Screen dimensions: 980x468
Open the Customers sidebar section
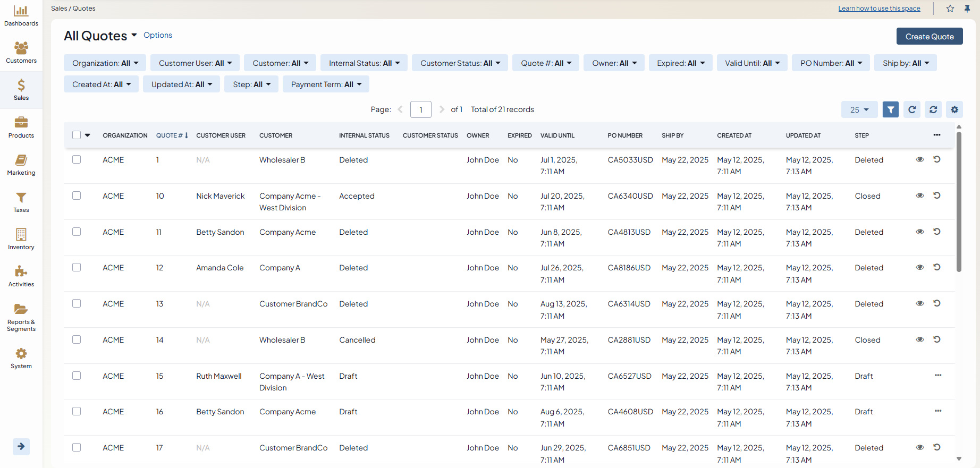(x=21, y=53)
